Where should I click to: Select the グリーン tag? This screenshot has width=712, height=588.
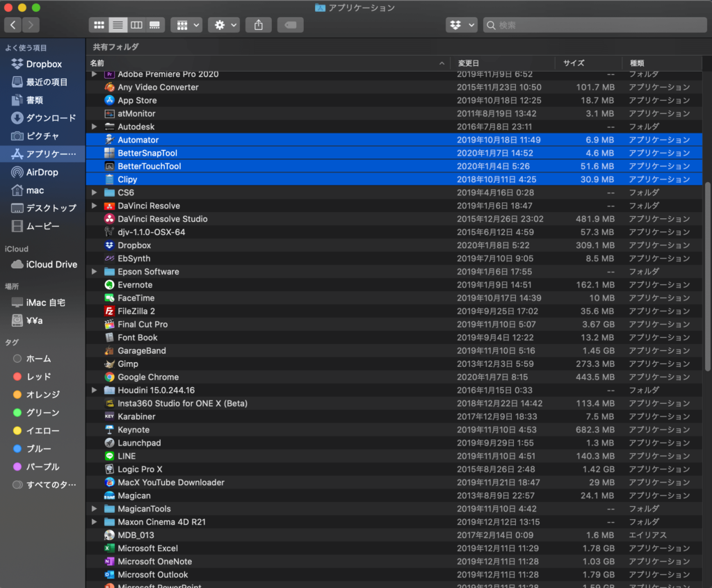(x=42, y=413)
